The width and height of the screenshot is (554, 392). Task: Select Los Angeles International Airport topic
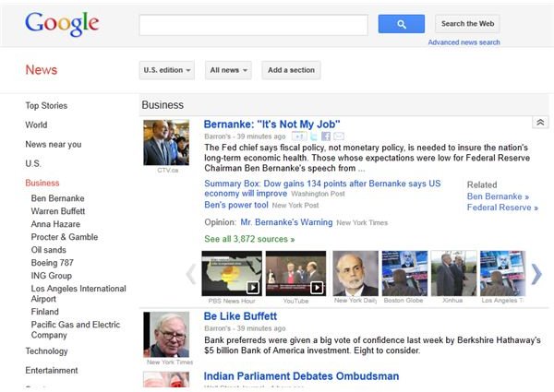point(78,293)
